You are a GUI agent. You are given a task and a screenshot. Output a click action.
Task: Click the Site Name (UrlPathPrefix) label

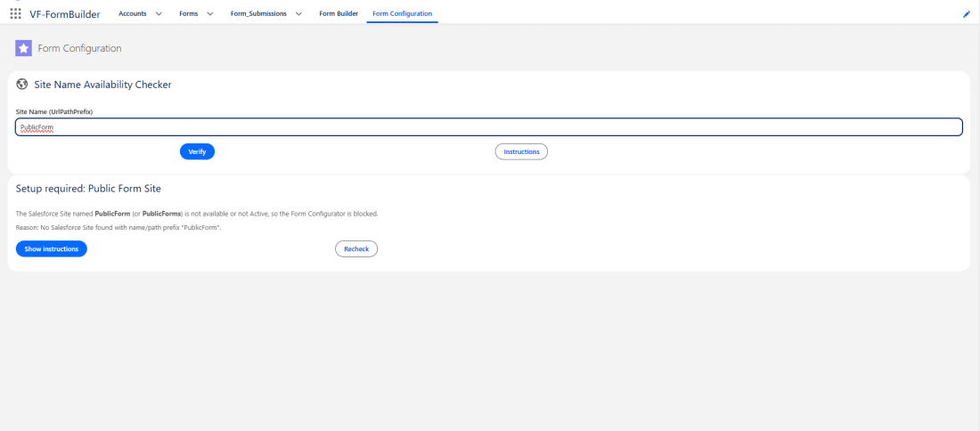pyautogui.click(x=54, y=111)
